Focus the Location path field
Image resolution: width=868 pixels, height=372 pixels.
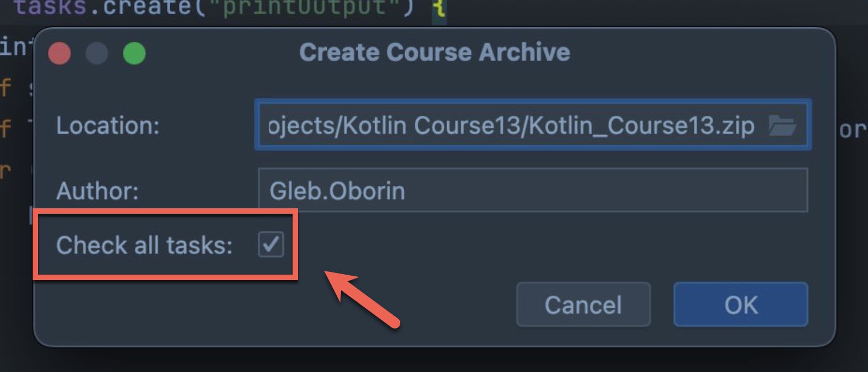(x=533, y=125)
